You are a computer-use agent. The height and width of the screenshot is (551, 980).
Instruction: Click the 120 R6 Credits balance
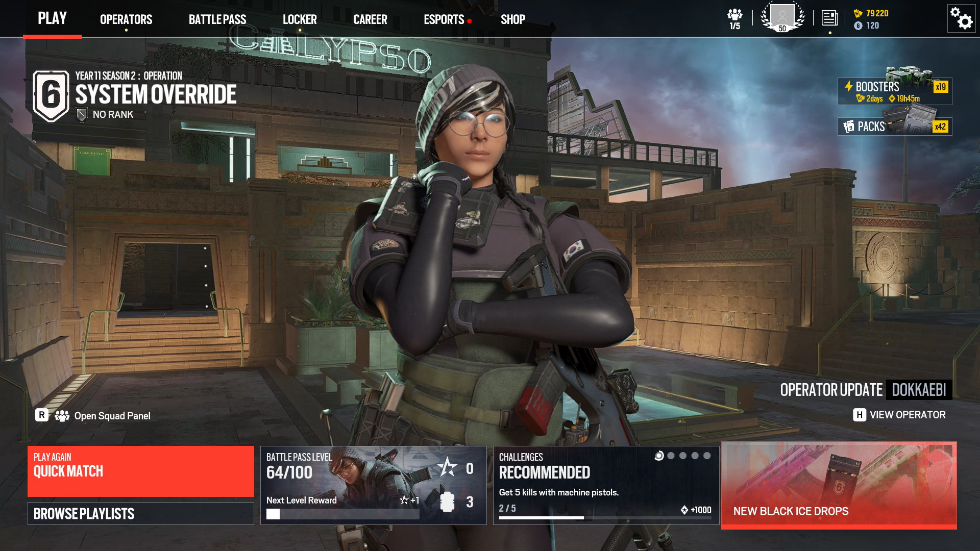point(873,26)
